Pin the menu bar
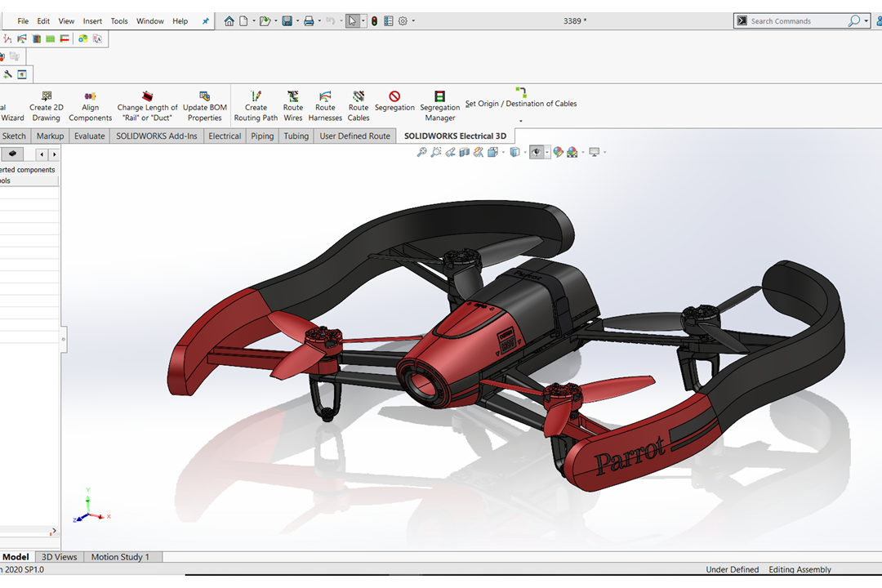This screenshot has width=882, height=588. pos(205,20)
